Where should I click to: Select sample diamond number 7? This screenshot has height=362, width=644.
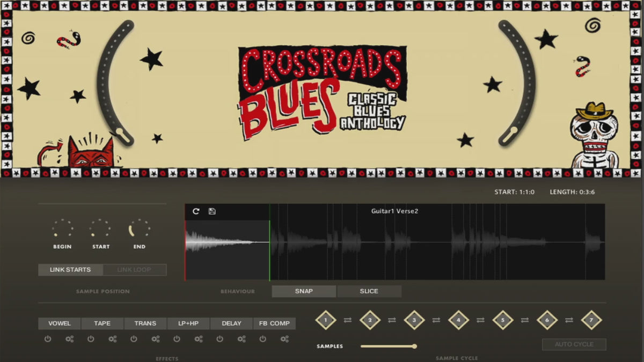(591, 320)
